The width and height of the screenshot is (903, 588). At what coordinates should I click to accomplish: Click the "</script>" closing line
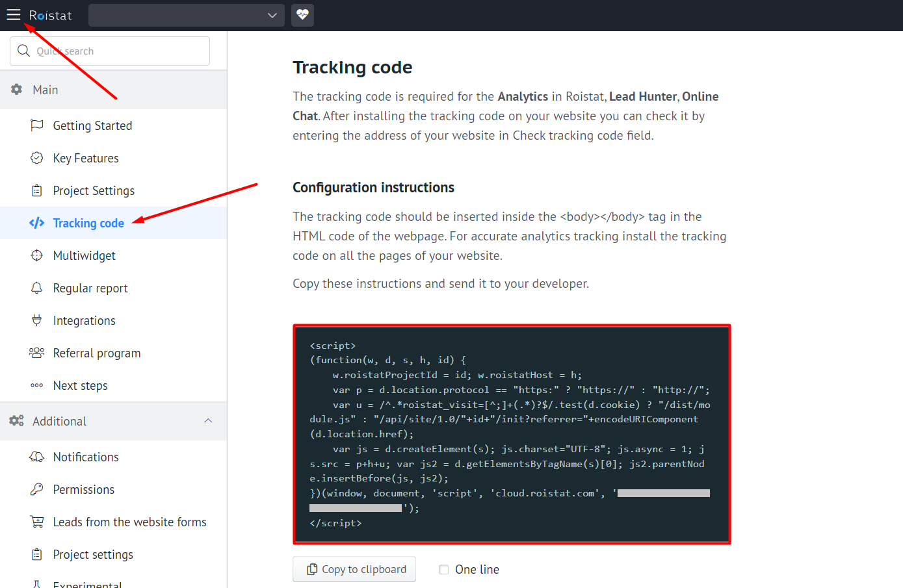pyautogui.click(x=335, y=523)
